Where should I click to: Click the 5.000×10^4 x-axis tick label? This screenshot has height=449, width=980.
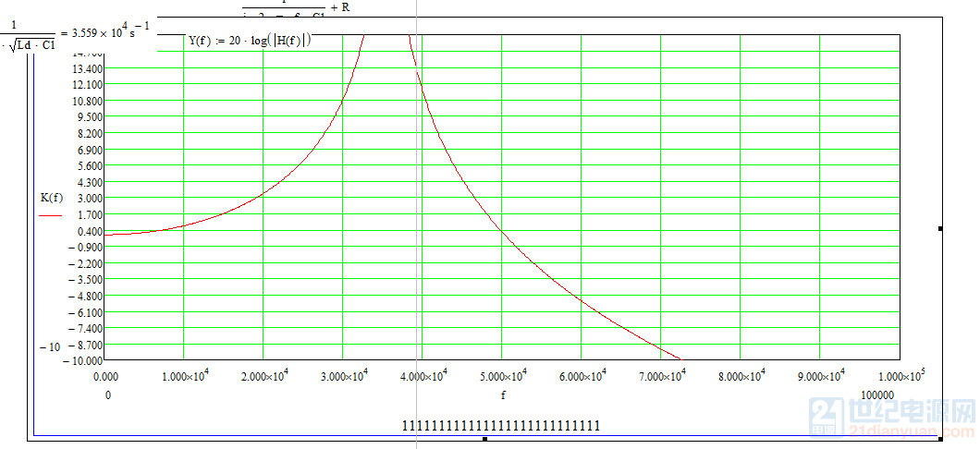pyautogui.click(x=502, y=375)
